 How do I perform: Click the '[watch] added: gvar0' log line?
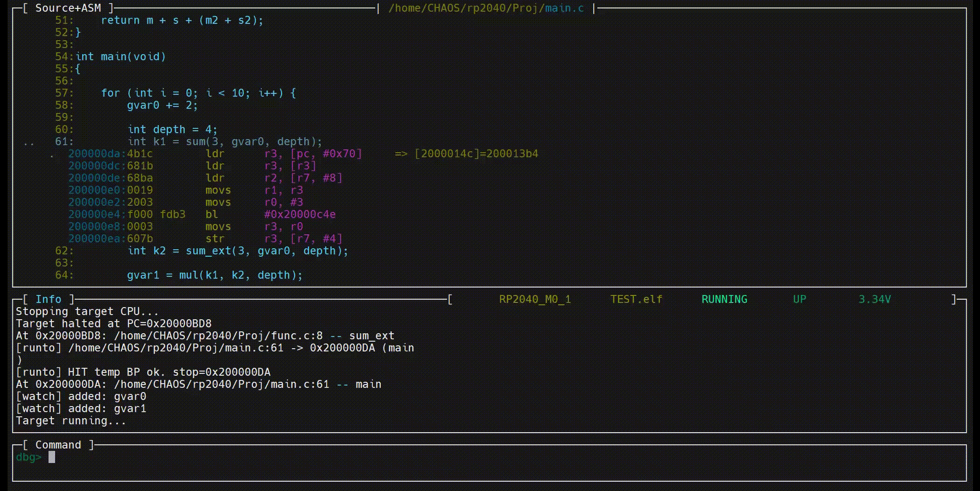(81, 396)
